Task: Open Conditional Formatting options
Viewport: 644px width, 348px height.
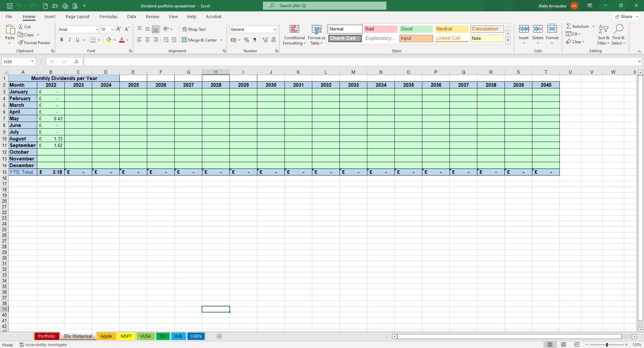Action: 294,35
